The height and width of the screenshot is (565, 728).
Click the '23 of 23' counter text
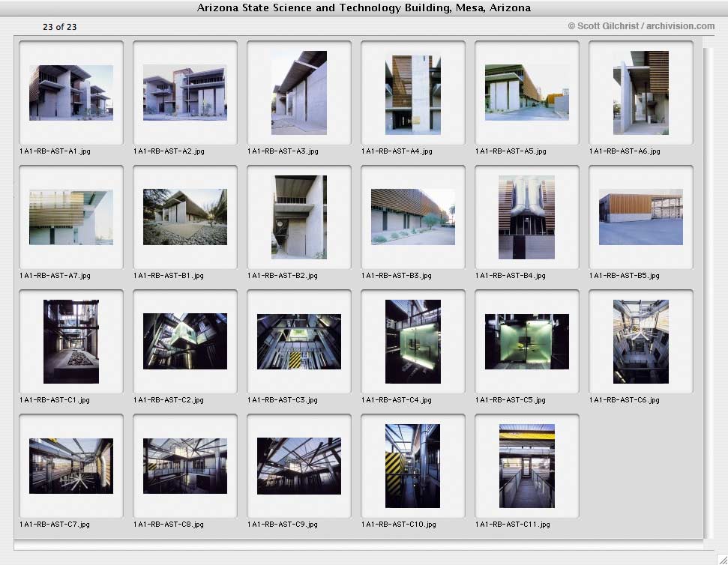pos(59,27)
